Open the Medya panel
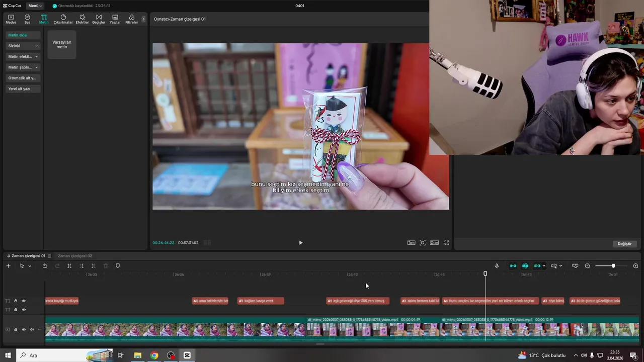644x362 pixels. 11,19
